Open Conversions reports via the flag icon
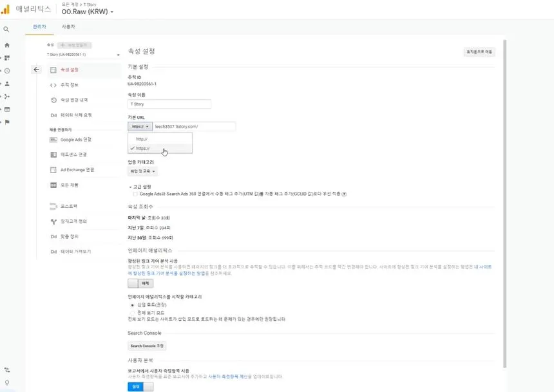The height and width of the screenshot is (392, 554). [6, 122]
